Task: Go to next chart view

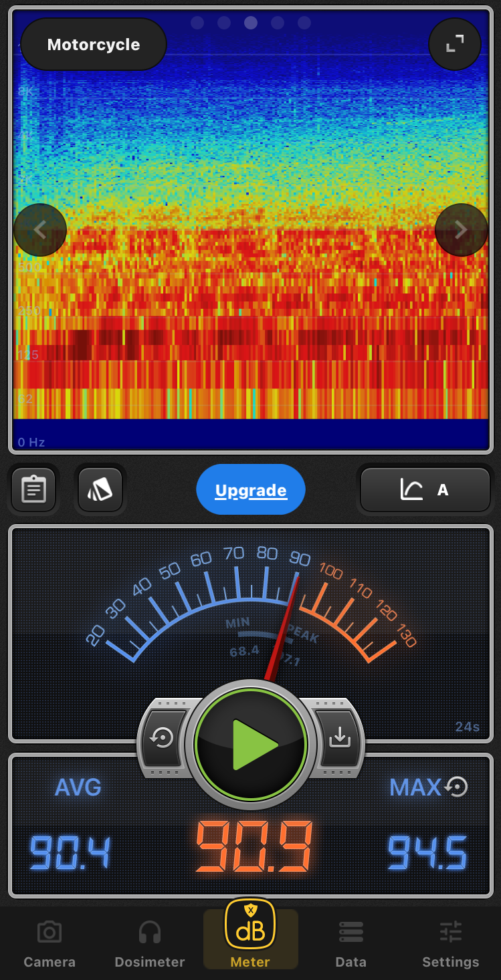Action: click(x=461, y=230)
